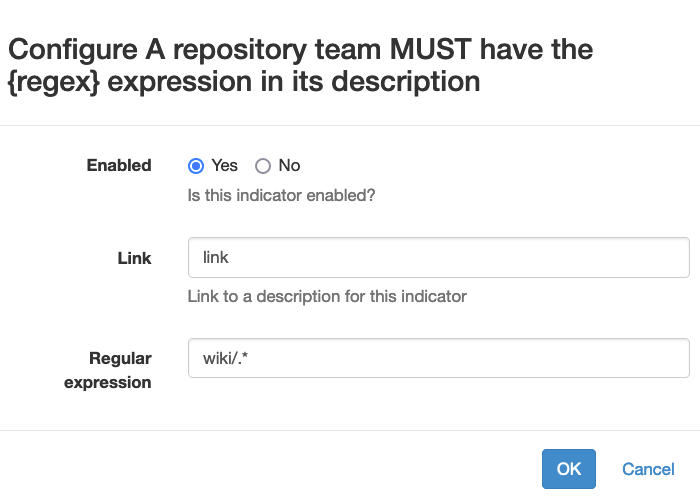This screenshot has height=504, width=700.
Task: Click the Cancel link
Action: coord(648,469)
